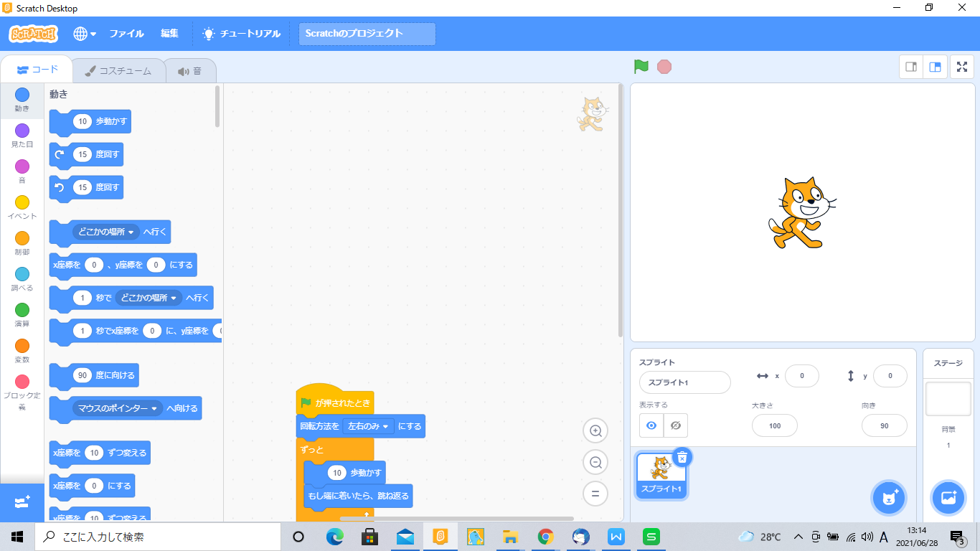Select the 変数 block category
The height and width of the screenshot is (551, 980).
[22, 351]
